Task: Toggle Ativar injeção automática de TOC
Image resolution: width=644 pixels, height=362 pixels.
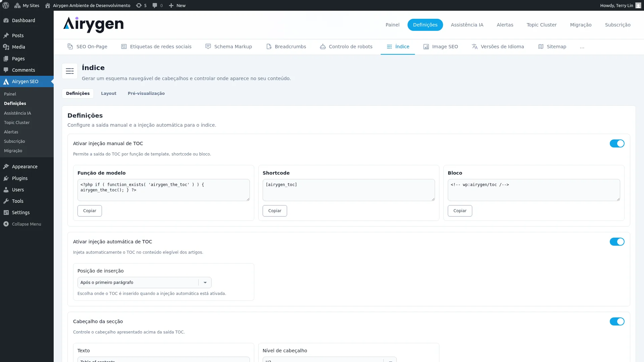Action: [x=617, y=242]
